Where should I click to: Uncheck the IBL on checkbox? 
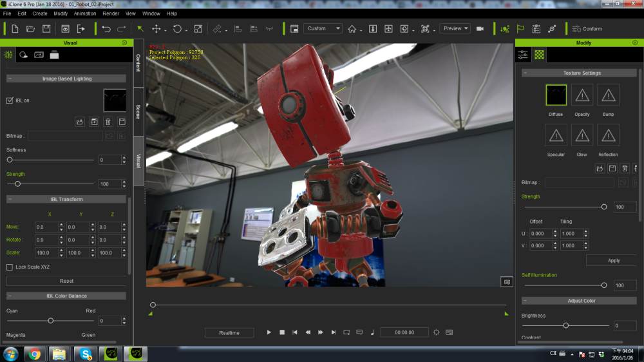click(x=10, y=100)
